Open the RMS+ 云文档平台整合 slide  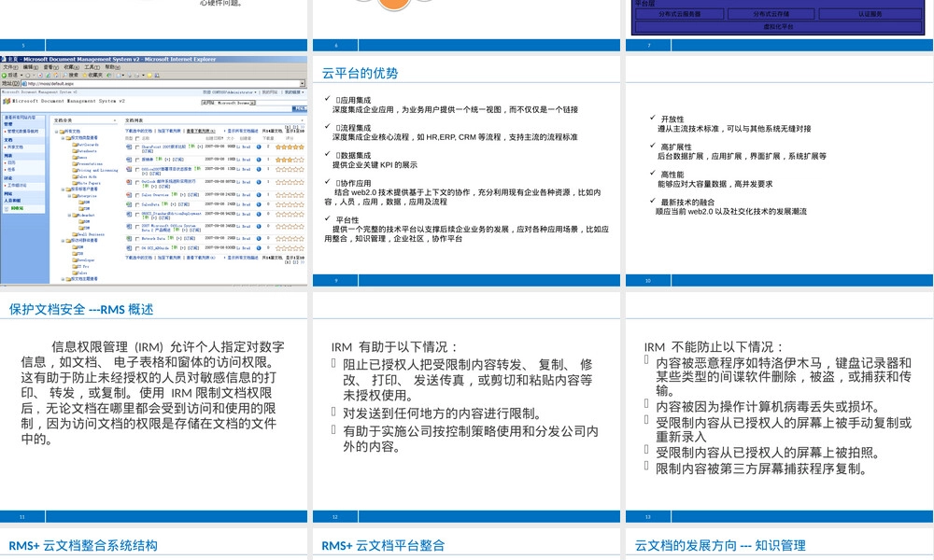[x=466, y=543]
